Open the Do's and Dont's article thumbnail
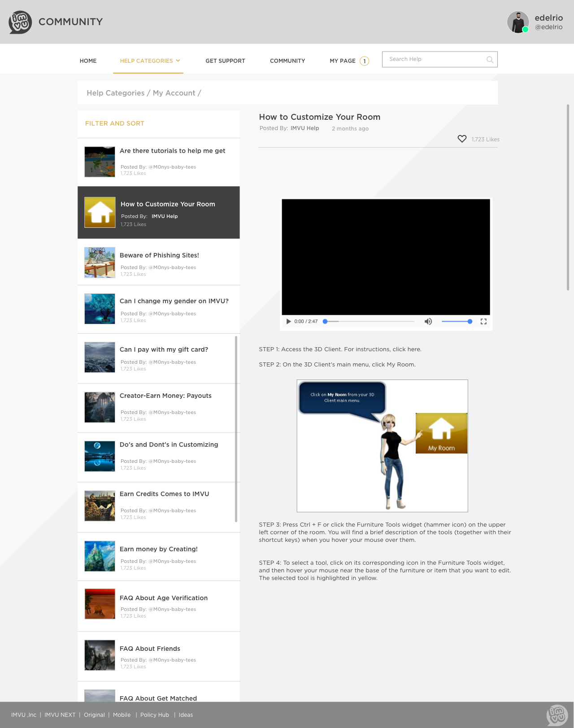The width and height of the screenshot is (574, 728). 100,456
